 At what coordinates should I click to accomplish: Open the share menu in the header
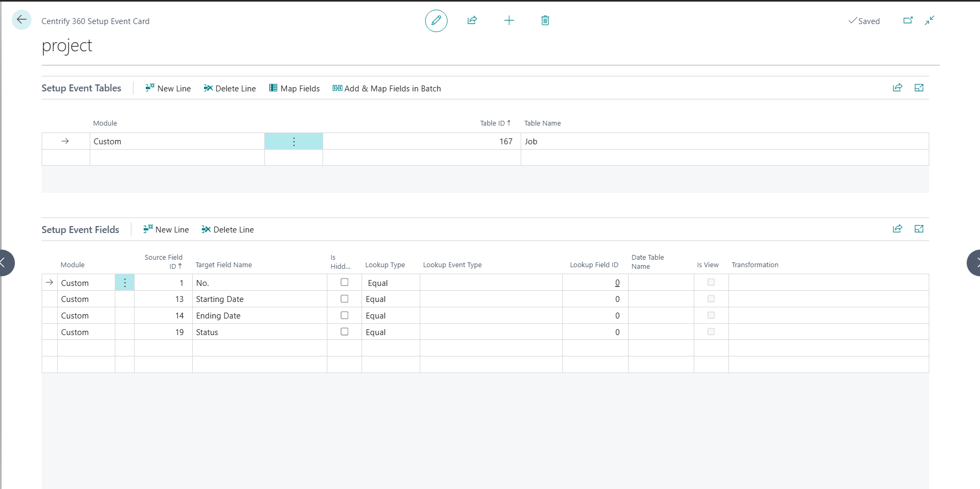472,20
